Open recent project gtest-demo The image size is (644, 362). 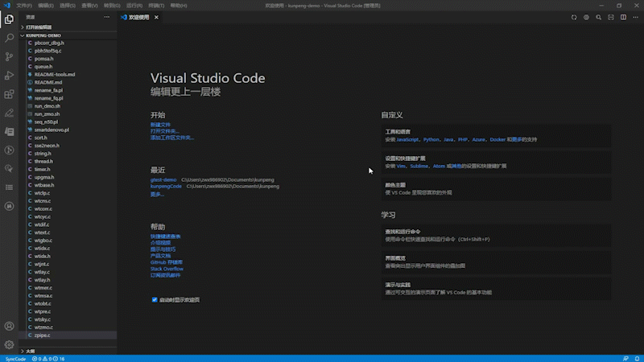(x=163, y=179)
